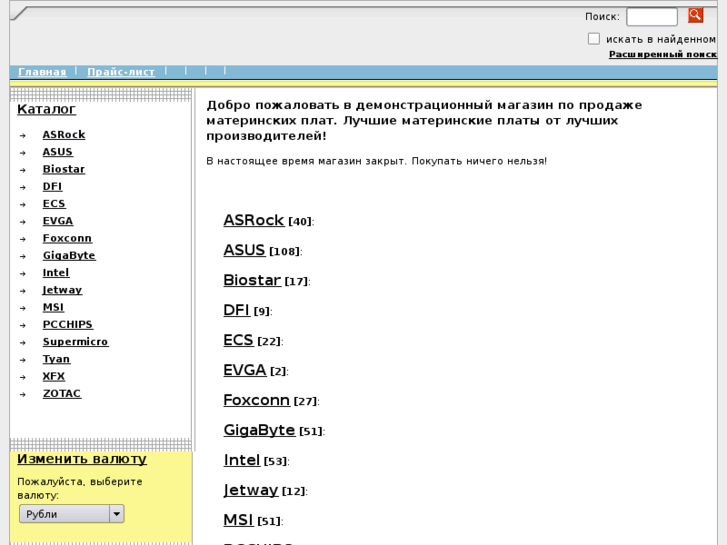Enable the 'искать в найденном' checkbox

(593, 38)
